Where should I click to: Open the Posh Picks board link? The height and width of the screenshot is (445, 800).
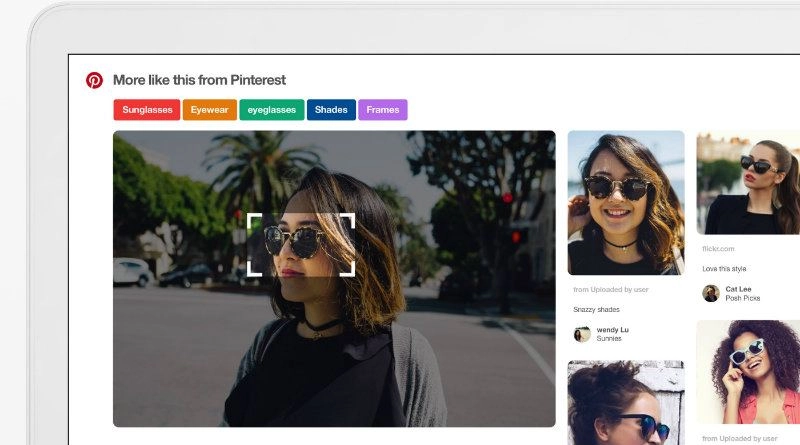pyautogui.click(x=743, y=298)
